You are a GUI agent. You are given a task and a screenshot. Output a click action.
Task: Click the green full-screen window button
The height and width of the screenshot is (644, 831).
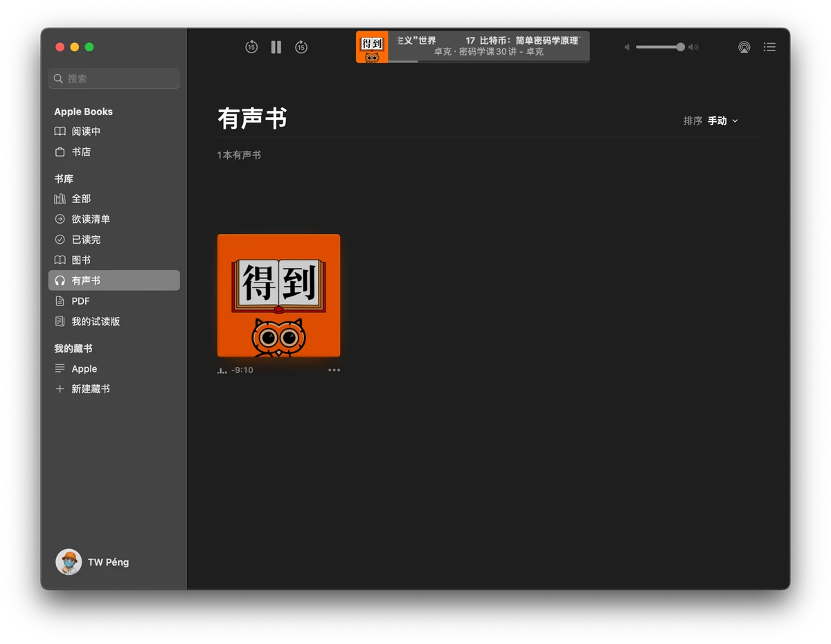[x=89, y=47]
